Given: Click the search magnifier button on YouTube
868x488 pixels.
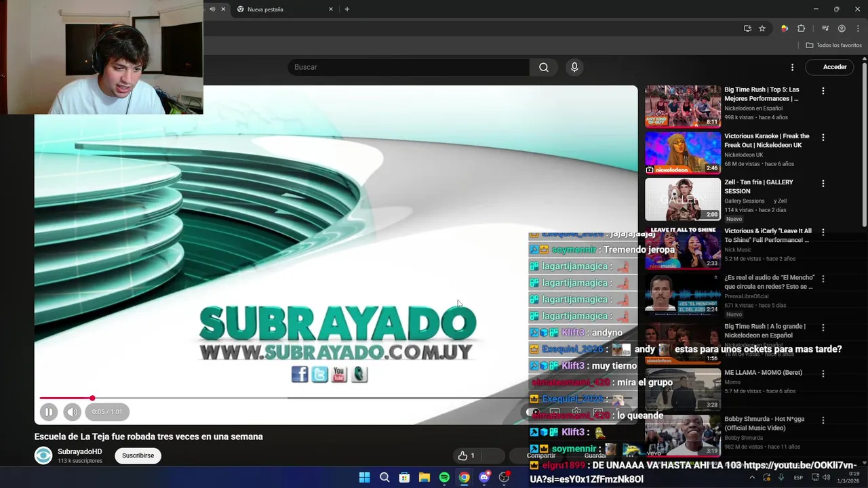Looking at the screenshot, I should 544,67.
